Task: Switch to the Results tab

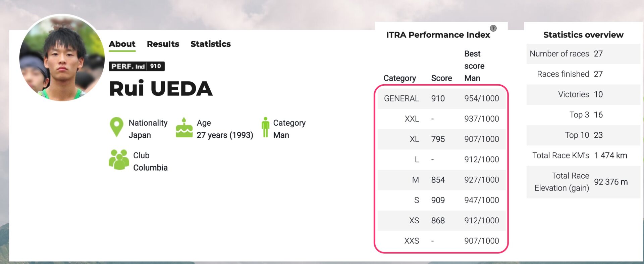Action: (163, 44)
